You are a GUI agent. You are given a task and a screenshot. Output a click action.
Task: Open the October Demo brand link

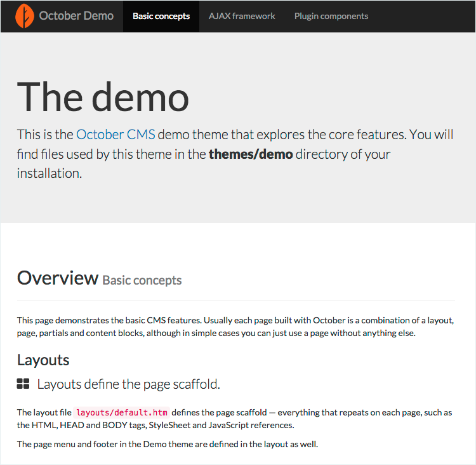(76, 16)
